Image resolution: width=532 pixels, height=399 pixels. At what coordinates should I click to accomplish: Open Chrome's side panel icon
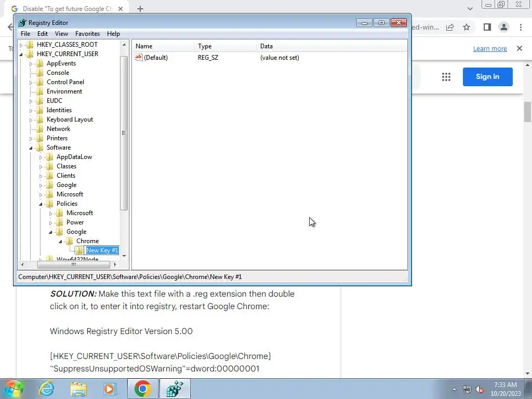pos(487,27)
